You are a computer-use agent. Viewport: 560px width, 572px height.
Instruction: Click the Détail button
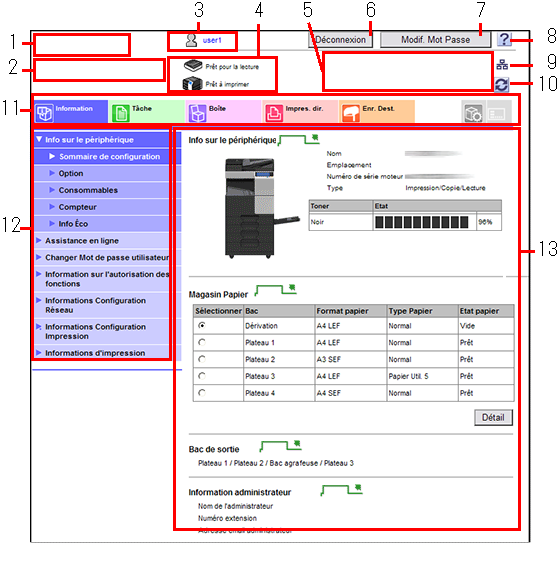coord(493,417)
